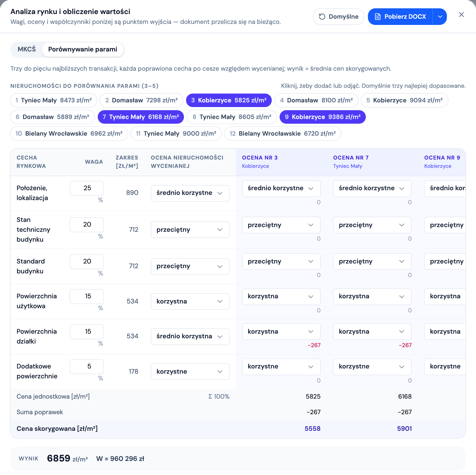Open the download options split-button arrow
This screenshot has height=475, width=476.
[x=440, y=17]
